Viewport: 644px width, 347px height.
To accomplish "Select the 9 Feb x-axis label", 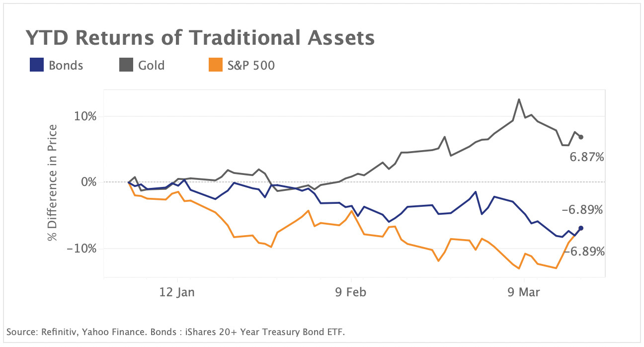I will point(351,292).
